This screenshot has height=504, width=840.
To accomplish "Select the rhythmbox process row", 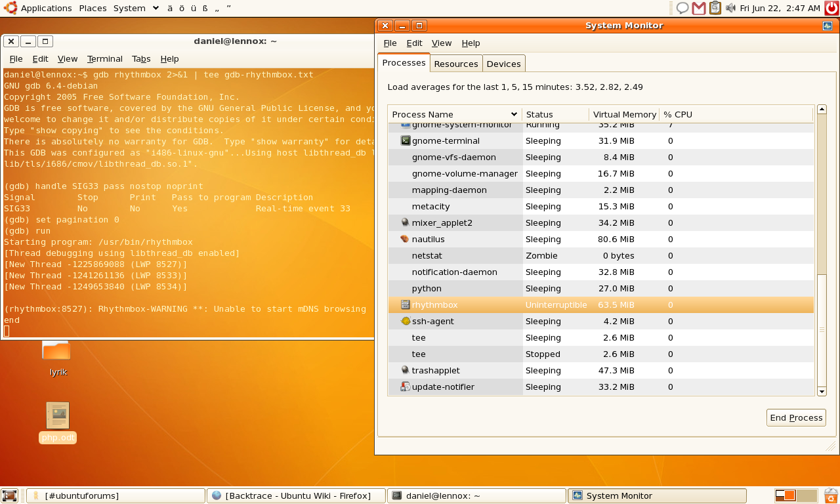I will (x=434, y=305).
